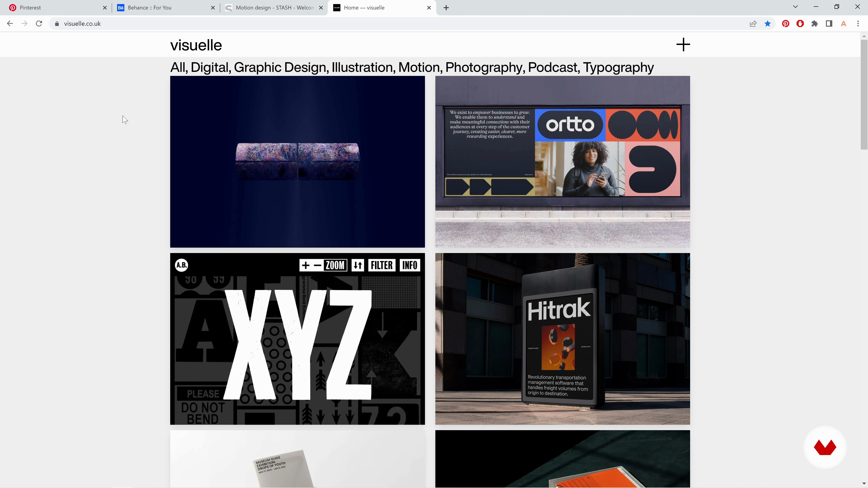
Task: Open the dark blue 3D object project
Action: pyautogui.click(x=297, y=162)
